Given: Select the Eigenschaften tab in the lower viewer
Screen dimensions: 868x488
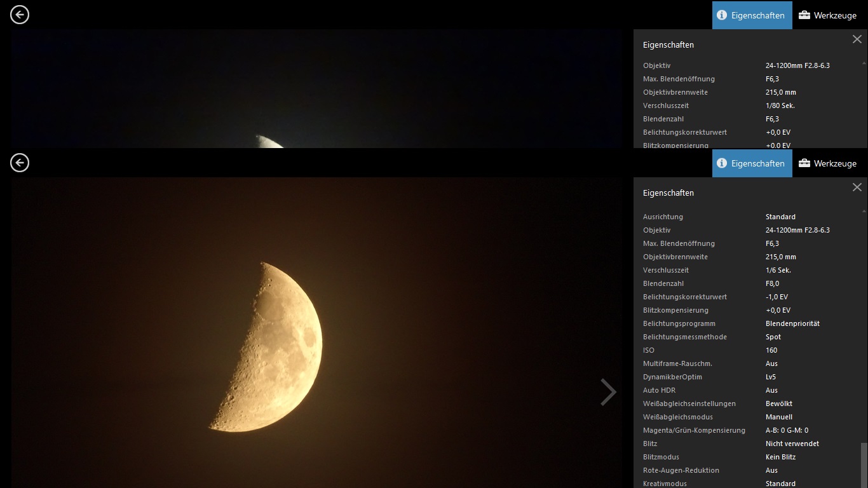Looking at the screenshot, I should click(752, 163).
